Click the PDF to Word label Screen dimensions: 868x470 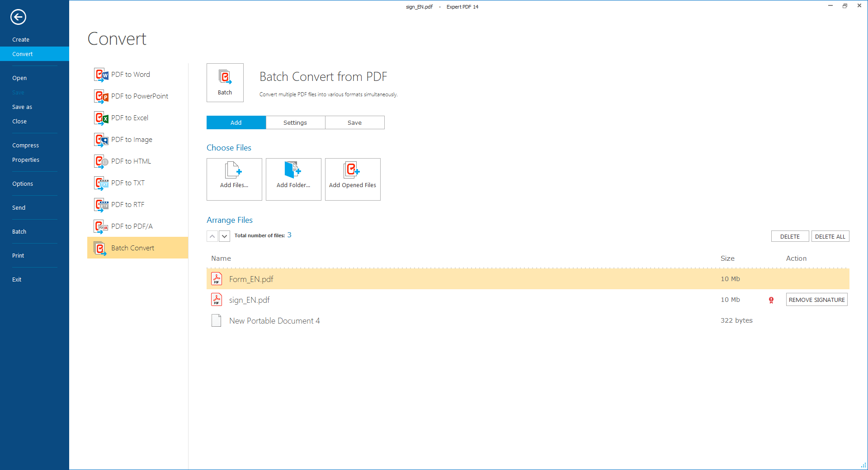click(131, 75)
